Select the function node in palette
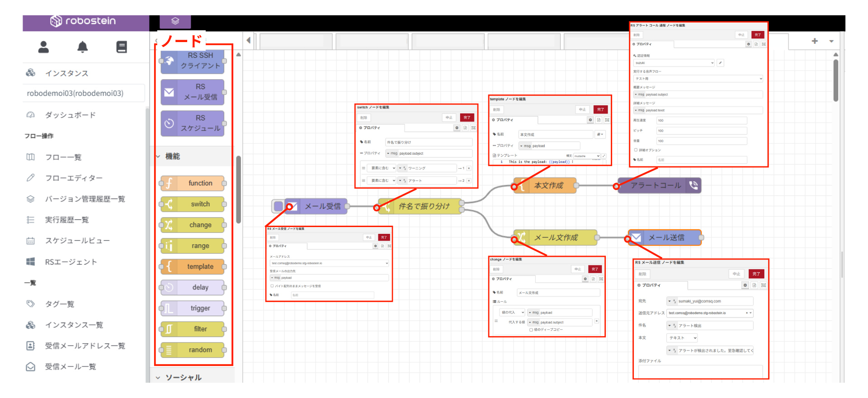868x398 pixels. [x=193, y=183]
